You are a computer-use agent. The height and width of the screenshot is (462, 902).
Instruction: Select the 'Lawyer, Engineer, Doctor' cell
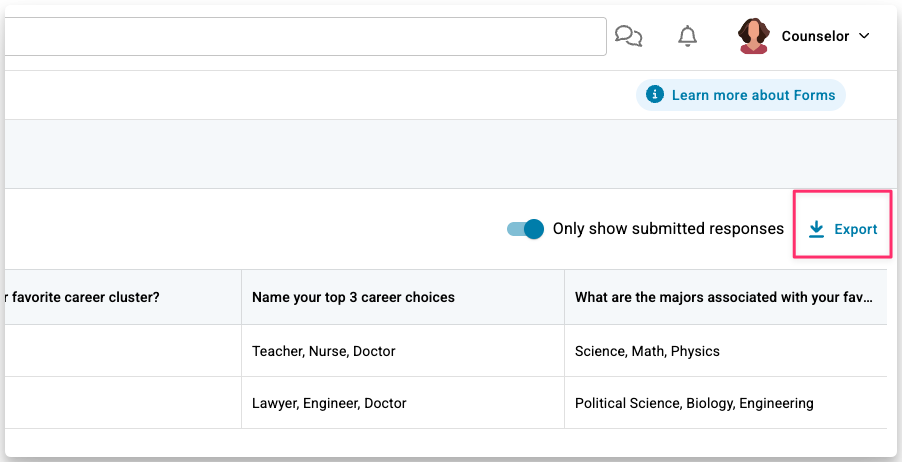329,404
